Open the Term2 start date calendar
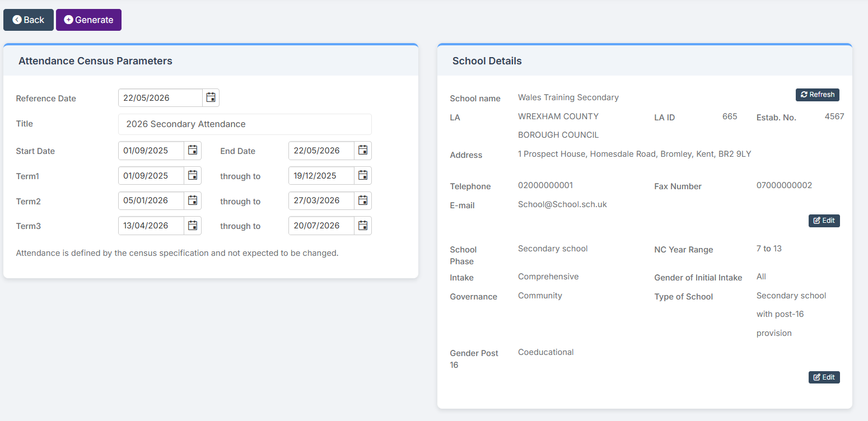This screenshot has height=421, width=868. pyautogui.click(x=193, y=200)
